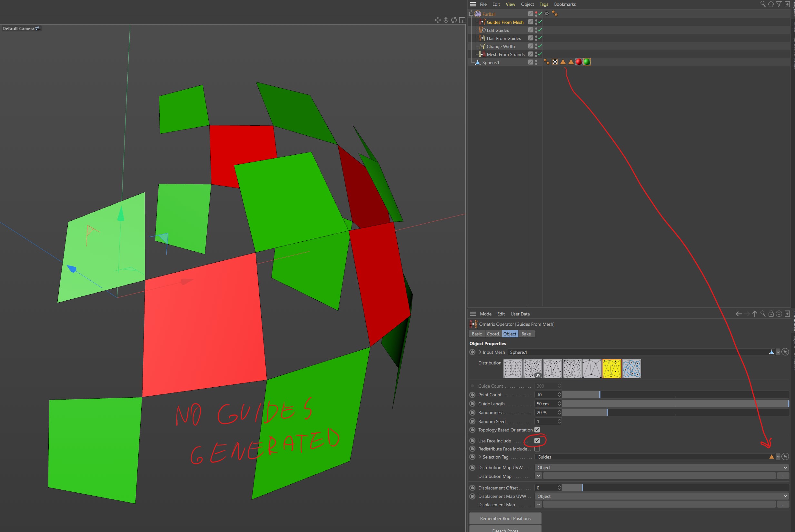Select Hair From Guides in object tree
795x532 pixels.
pyautogui.click(x=503, y=38)
